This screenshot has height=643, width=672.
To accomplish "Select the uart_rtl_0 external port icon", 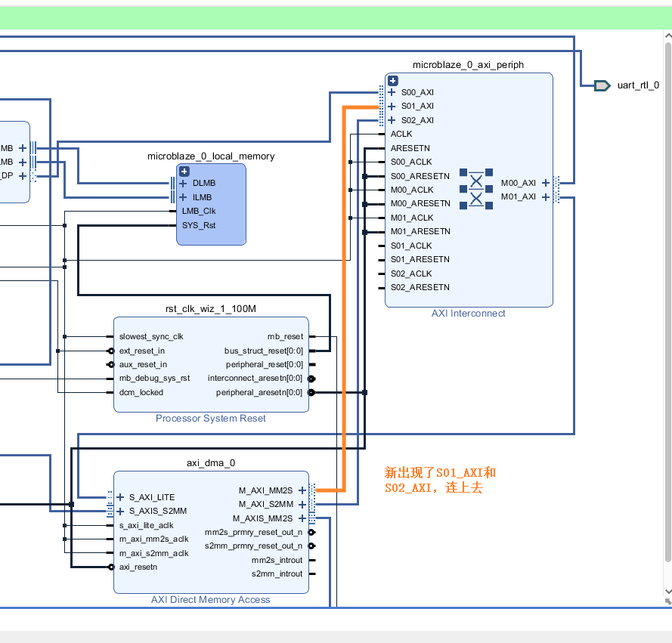I will tap(602, 85).
